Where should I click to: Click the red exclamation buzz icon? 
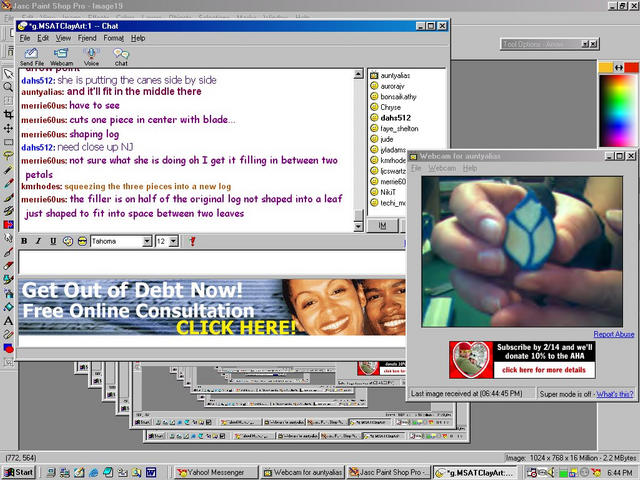click(192, 241)
